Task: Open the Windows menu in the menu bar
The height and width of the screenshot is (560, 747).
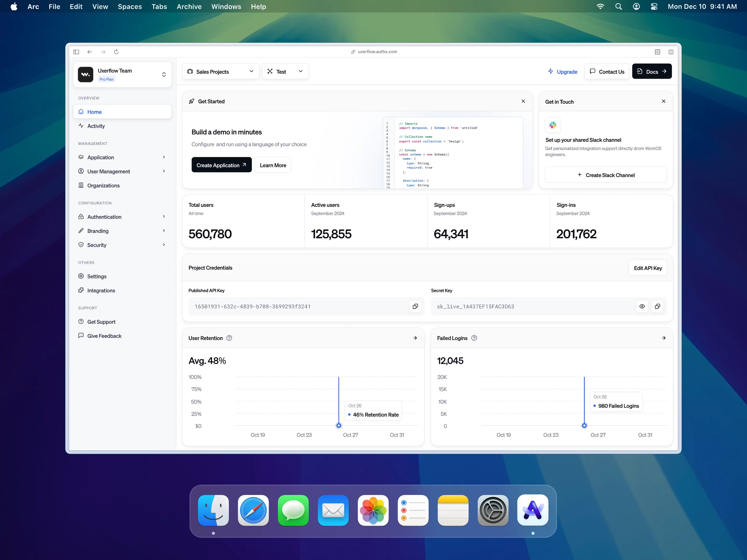Action: 226,6
